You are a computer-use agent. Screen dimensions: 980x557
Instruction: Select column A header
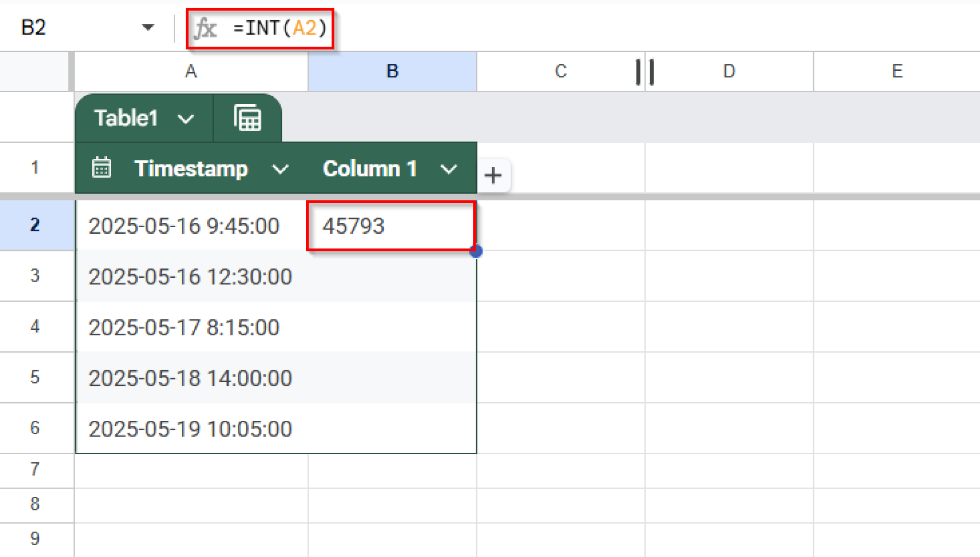point(190,71)
